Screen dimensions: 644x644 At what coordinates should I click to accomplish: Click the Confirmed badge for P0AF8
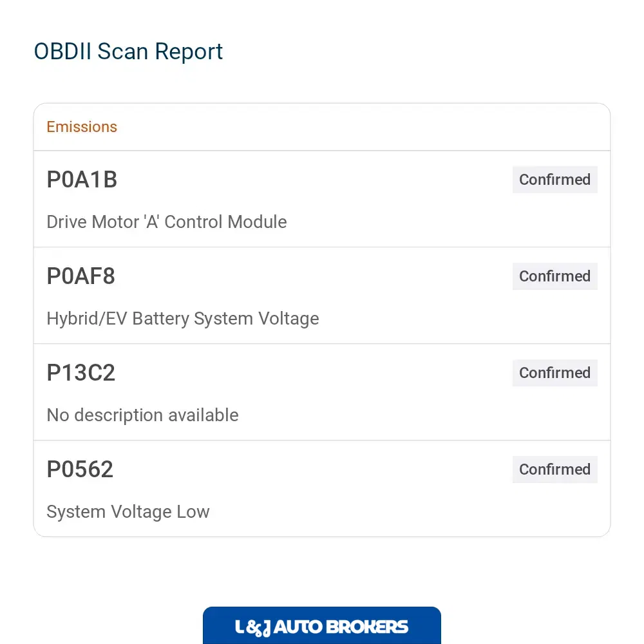(x=555, y=276)
